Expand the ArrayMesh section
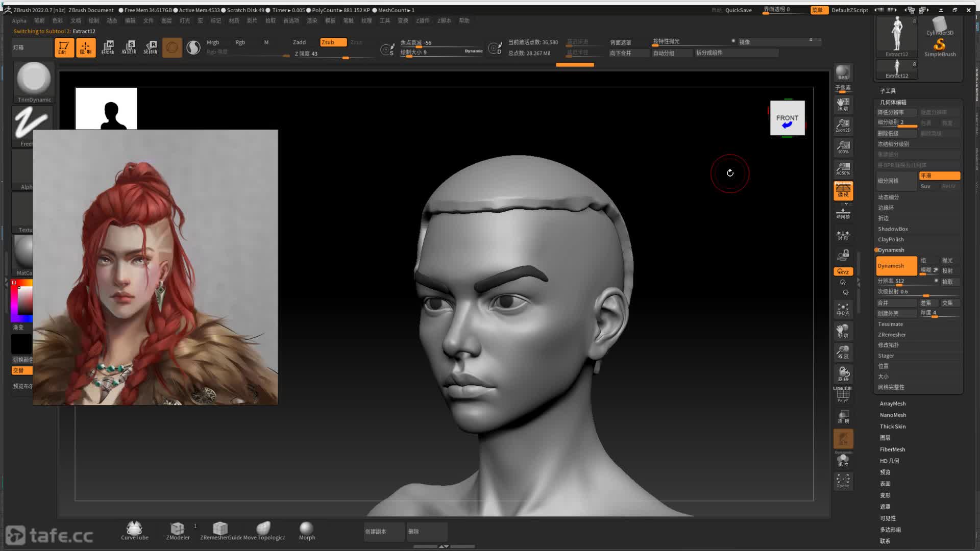 click(893, 404)
